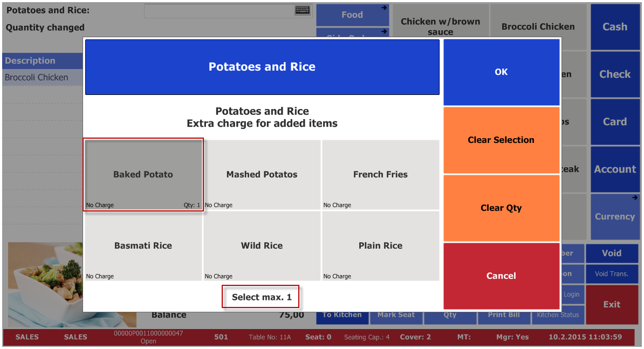Screen dimensions: 644x349
Task: Click the Account payment button
Action: [615, 169]
